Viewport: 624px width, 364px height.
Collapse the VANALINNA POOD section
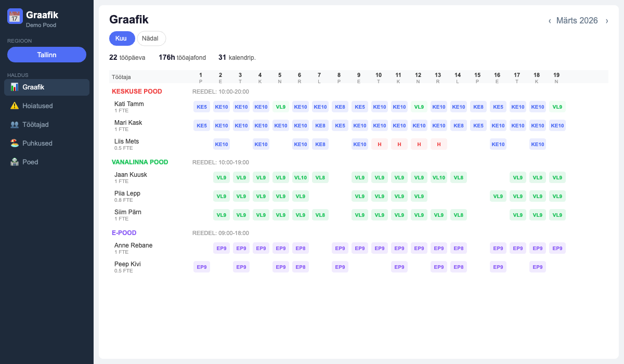(139, 162)
